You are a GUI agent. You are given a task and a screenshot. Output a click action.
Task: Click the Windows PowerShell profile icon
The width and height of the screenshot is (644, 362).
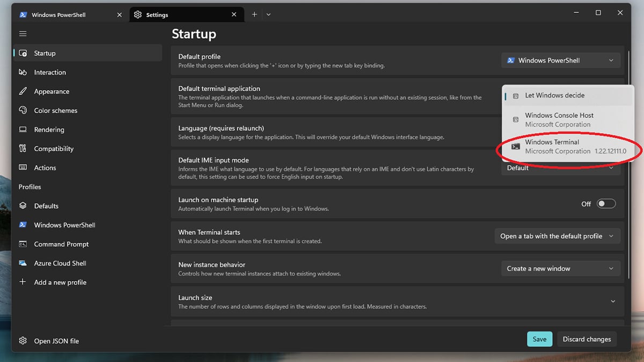[23, 225]
